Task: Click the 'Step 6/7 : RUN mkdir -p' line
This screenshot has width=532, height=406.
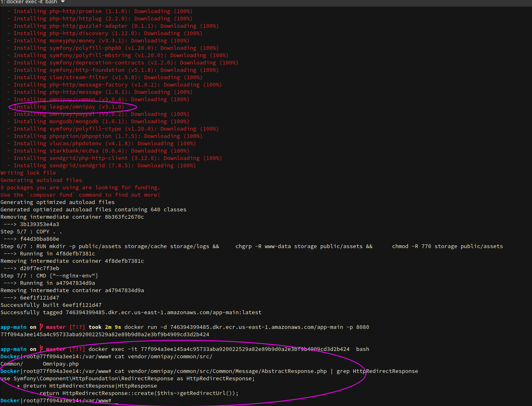Action: tap(252, 246)
